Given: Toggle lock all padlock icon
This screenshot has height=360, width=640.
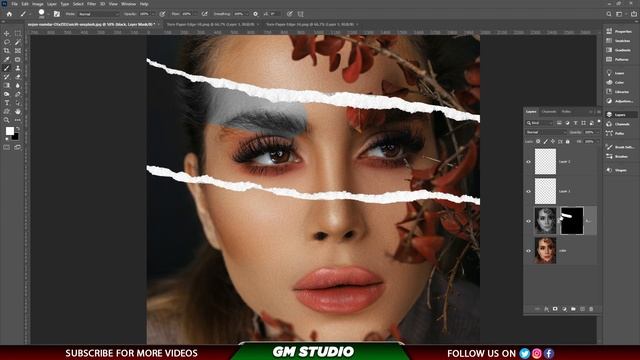Looking at the screenshot, I should 568,142.
